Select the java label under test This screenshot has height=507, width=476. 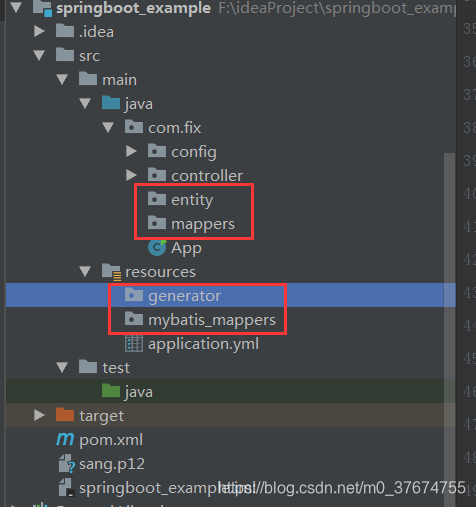[139, 392]
